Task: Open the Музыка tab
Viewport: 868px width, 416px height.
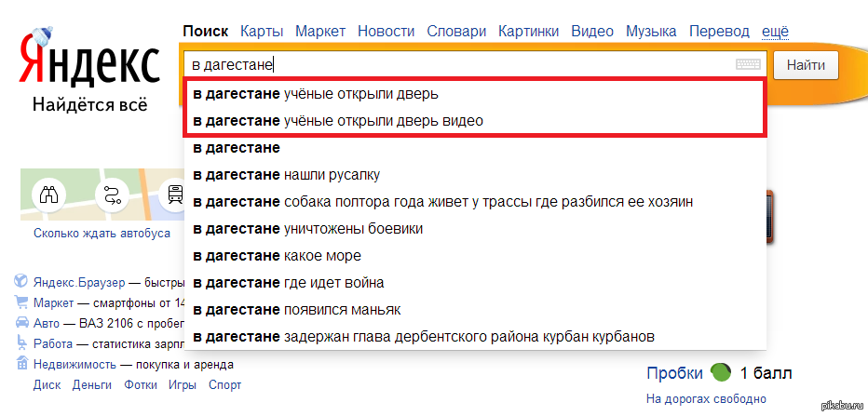Action: [652, 32]
